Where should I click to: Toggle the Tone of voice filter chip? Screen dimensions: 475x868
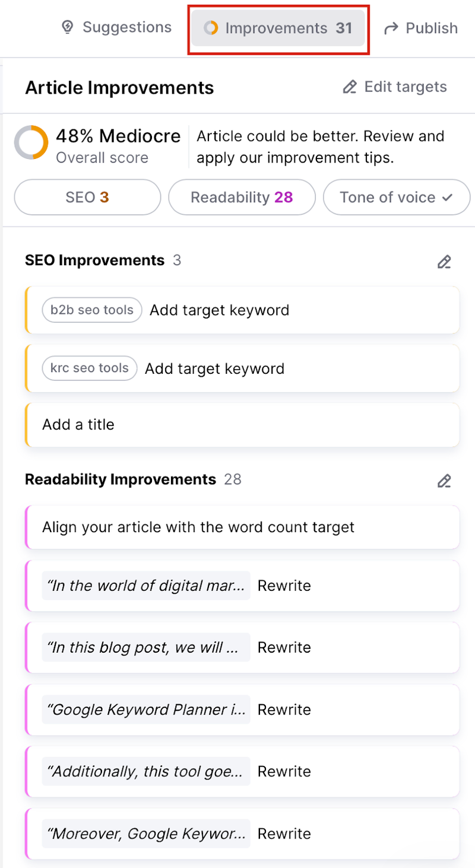397,197
